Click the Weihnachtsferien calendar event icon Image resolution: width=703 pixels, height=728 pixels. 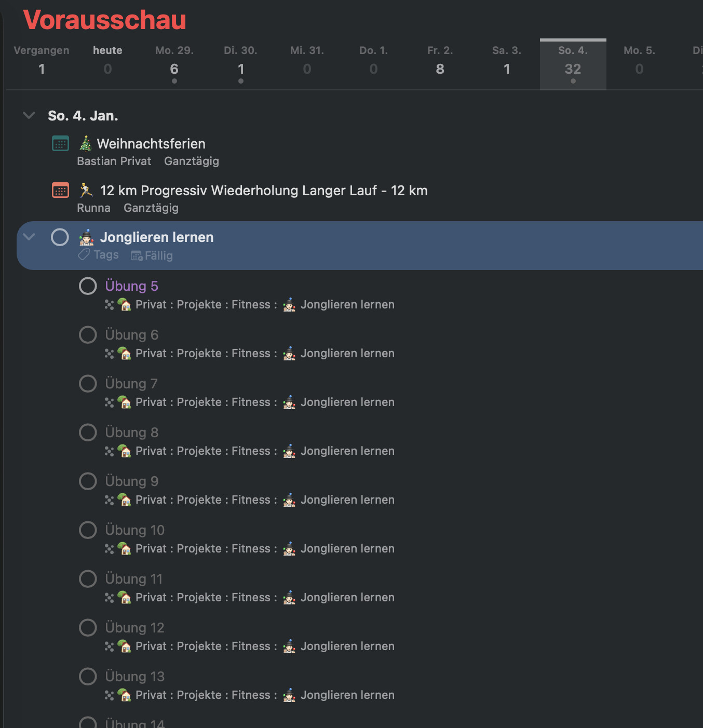coord(60,143)
